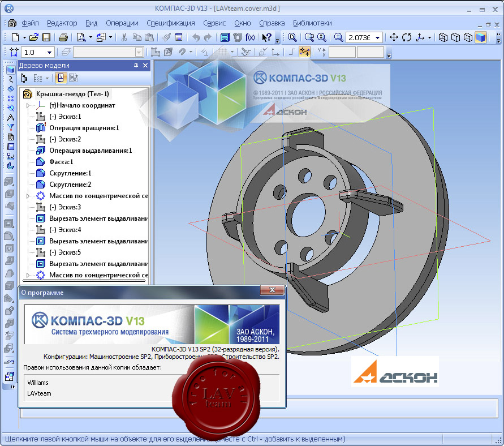
Task: Select Скругление:2 in model tree
Action: [70, 185]
